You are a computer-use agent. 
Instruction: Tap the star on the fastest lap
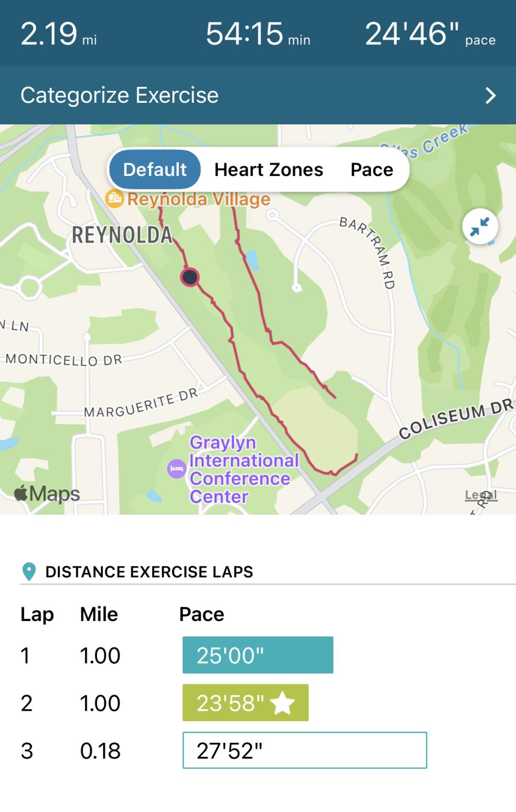click(x=282, y=703)
